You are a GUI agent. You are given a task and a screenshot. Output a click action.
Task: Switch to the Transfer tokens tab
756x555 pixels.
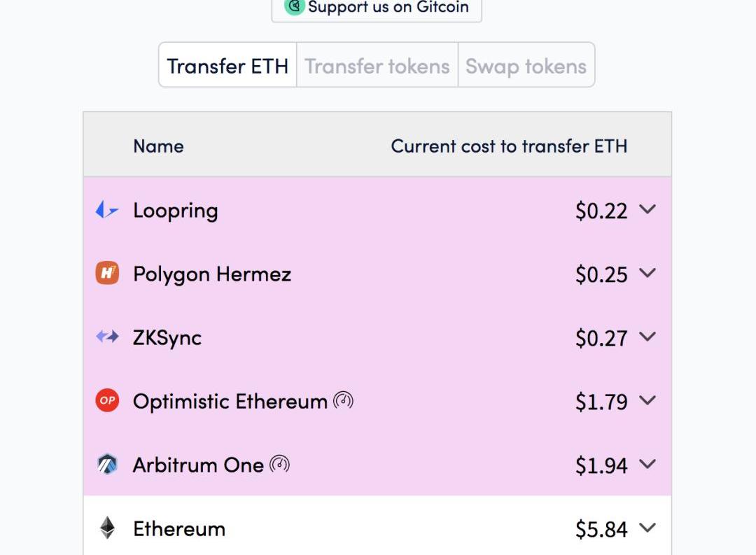coord(377,66)
